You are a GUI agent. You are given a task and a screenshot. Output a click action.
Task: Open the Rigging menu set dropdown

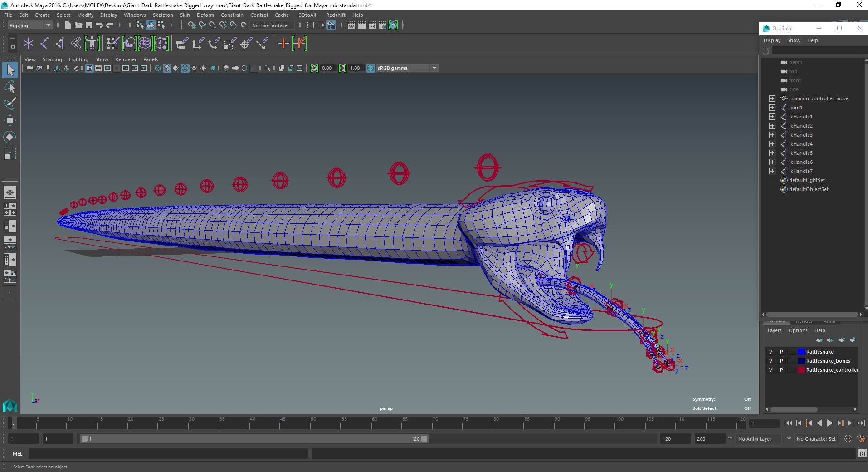[30, 25]
